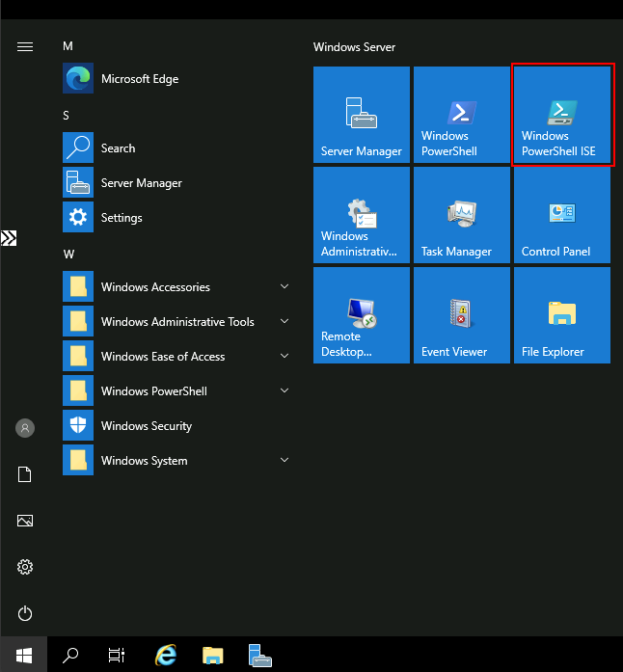The width and height of the screenshot is (623, 672).
Task: Click the Internet Explorer taskbar icon
Action: click(166, 656)
